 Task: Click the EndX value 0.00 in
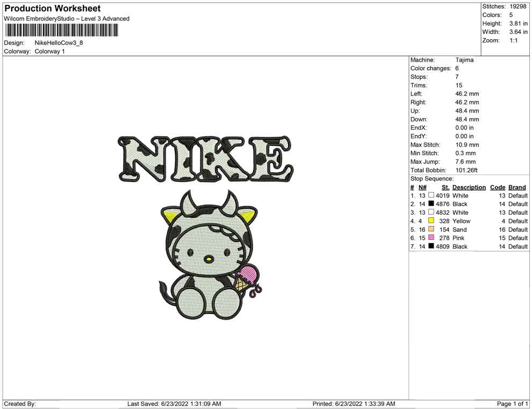[x=464, y=128]
